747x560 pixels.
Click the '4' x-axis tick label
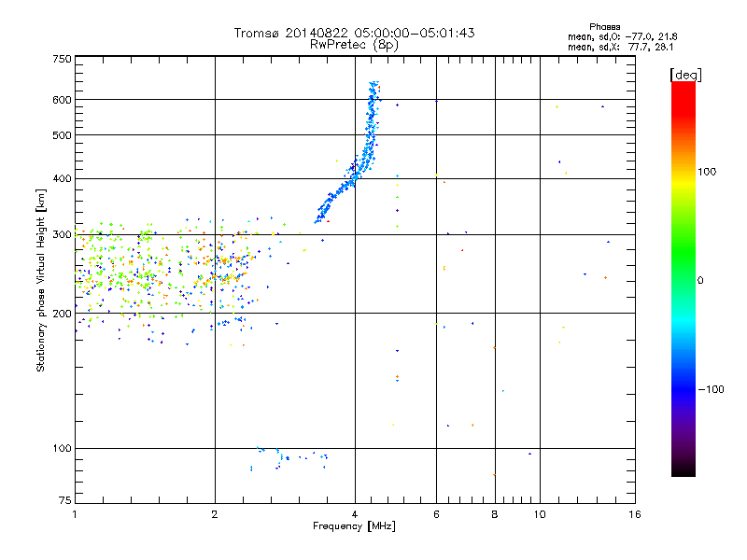point(355,514)
